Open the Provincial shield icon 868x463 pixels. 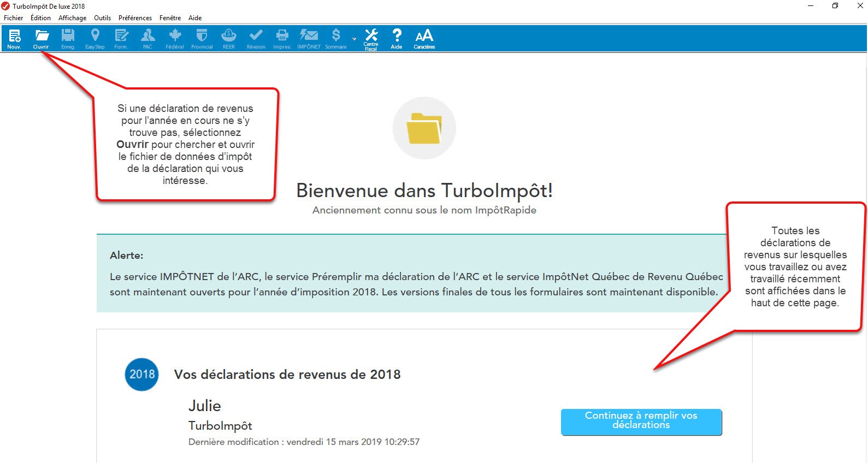(x=202, y=39)
